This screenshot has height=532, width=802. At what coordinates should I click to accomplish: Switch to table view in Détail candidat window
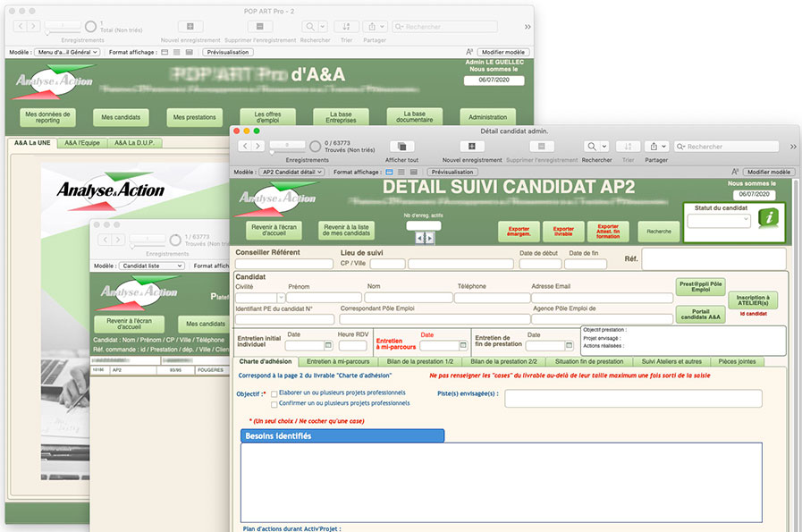414,172
